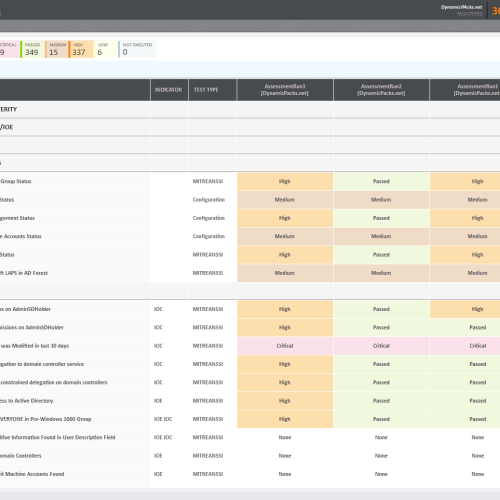This screenshot has width=500, height=500.
Task: Click IOE indicator in Access to Active Directory row
Action: tap(158, 401)
